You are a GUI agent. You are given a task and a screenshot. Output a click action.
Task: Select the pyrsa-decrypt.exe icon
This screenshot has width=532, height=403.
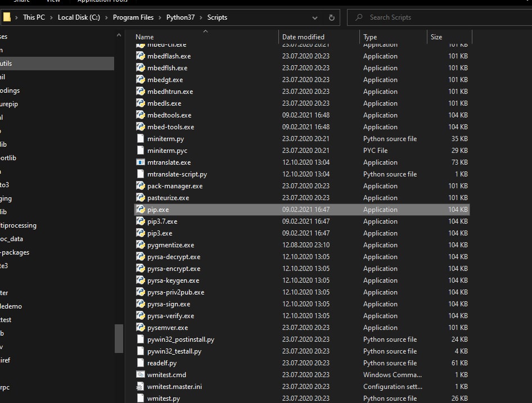140,256
